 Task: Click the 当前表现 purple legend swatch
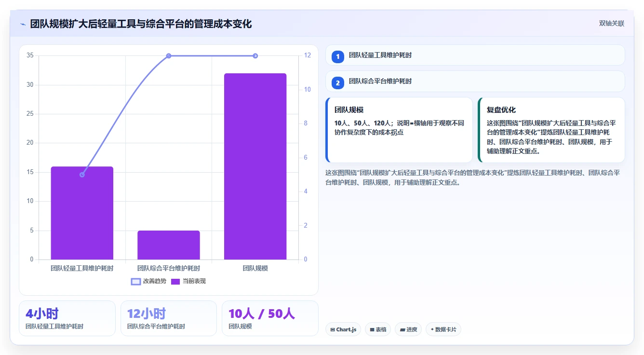pyautogui.click(x=175, y=281)
